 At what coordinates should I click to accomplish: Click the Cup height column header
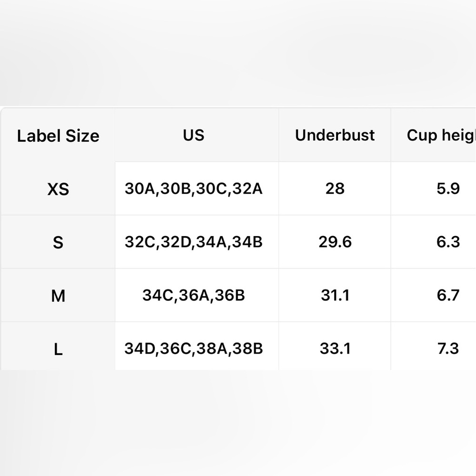[x=433, y=135]
